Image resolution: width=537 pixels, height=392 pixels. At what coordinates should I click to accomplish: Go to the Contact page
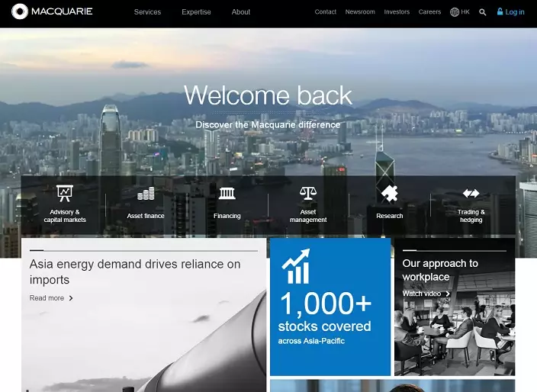click(x=326, y=12)
